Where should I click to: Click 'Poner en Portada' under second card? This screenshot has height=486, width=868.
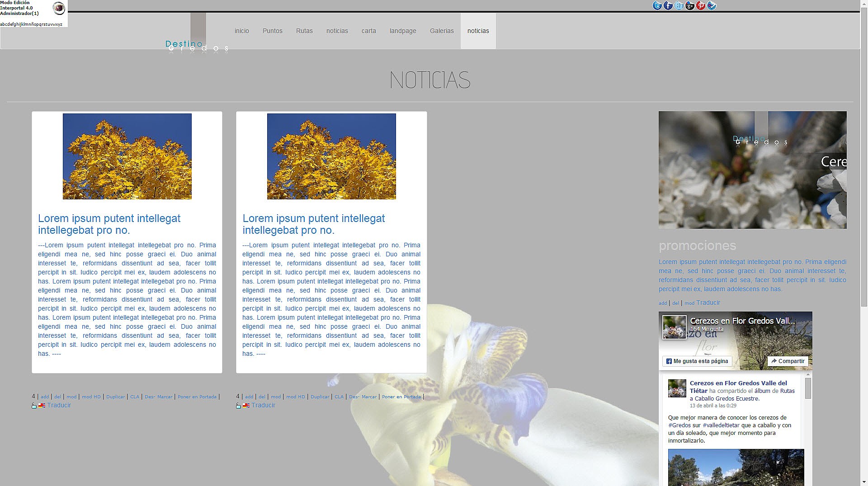pos(401,397)
